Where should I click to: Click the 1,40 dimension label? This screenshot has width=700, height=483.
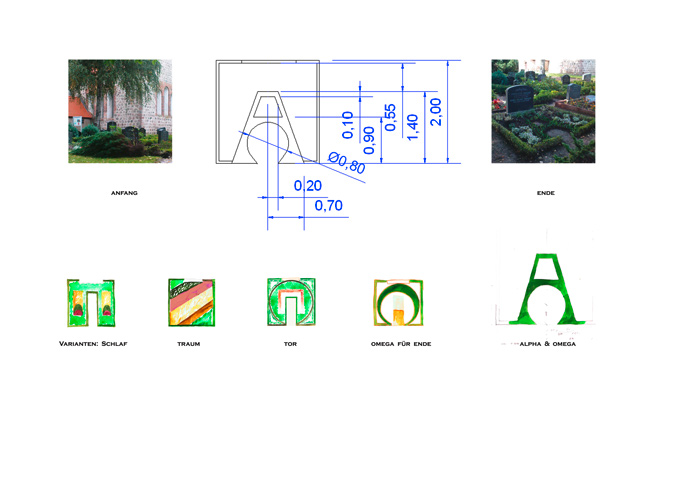tap(413, 125)
